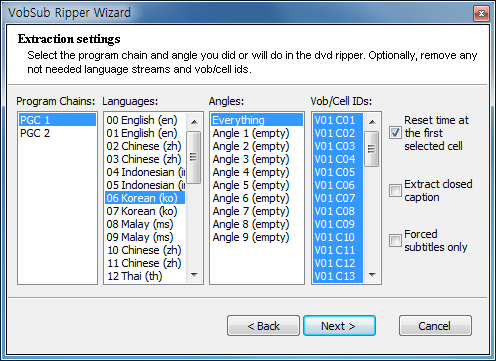Select language 12 Thai (th)
This screenshot has width=496, height=361.
click(145, 276)
